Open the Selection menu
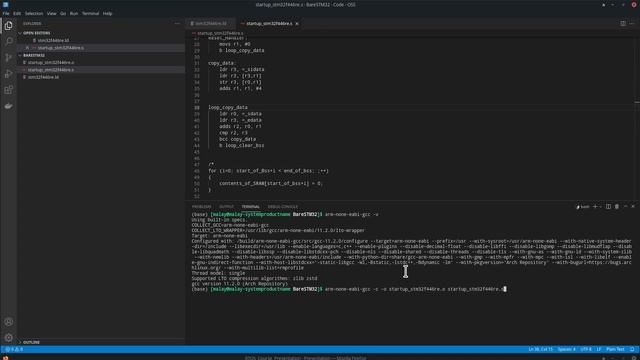640x360 pixels. tap(34, 13)
